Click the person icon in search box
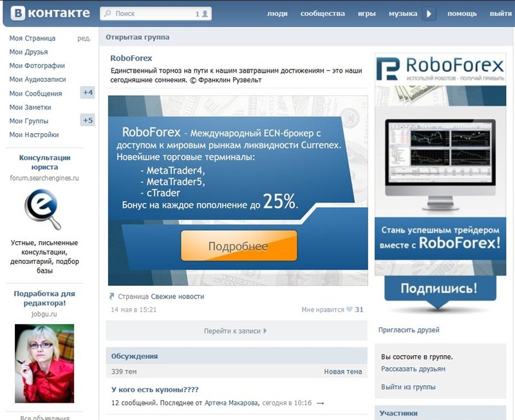Viewport: 515px width, 420px height. pos(205,14)
